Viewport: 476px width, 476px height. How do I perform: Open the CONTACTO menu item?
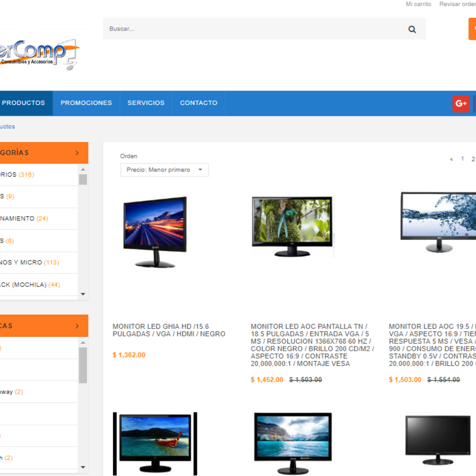point(198,103)
